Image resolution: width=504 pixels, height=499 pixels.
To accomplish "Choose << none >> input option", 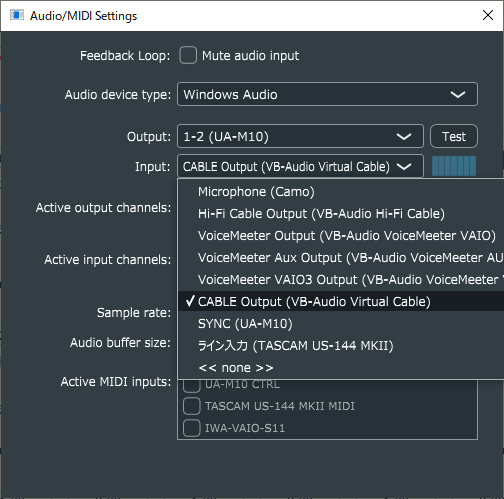I will point(341,368).
